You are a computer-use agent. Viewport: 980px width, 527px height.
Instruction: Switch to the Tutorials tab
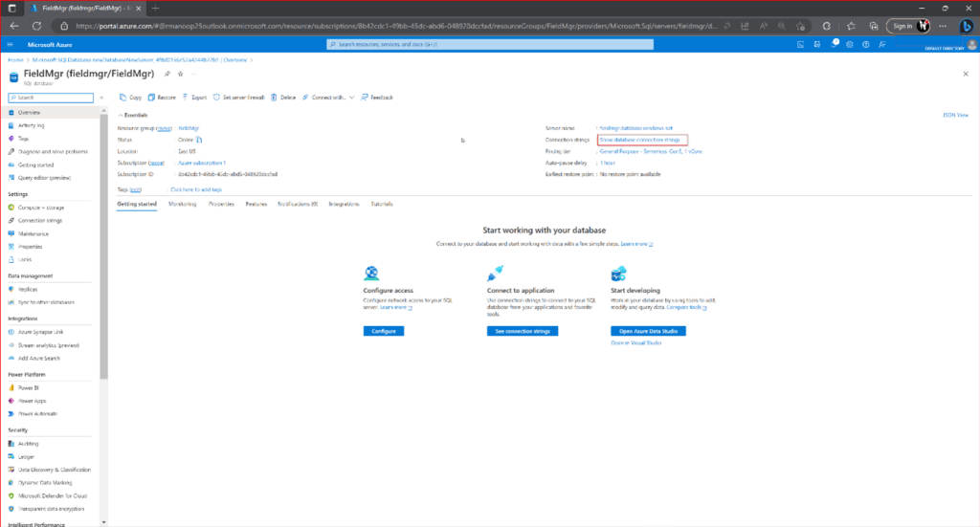[x=382, y=204]
